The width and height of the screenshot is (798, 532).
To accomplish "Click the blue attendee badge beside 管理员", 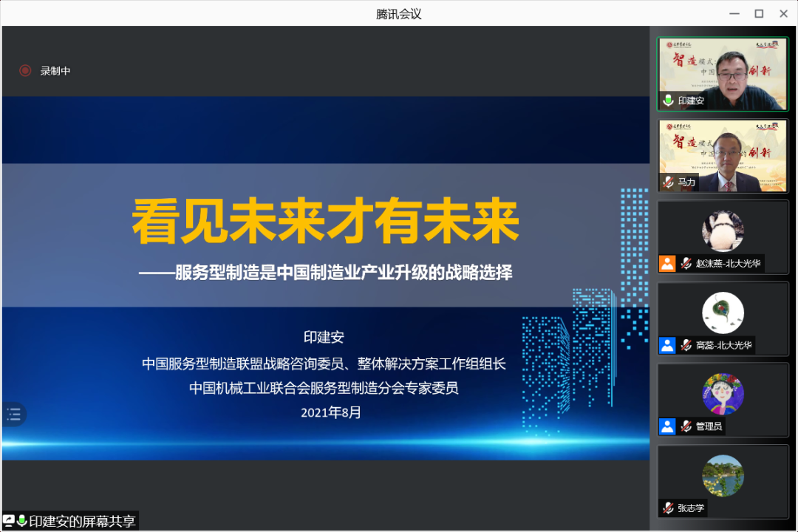I will click(x=667, y=426).
